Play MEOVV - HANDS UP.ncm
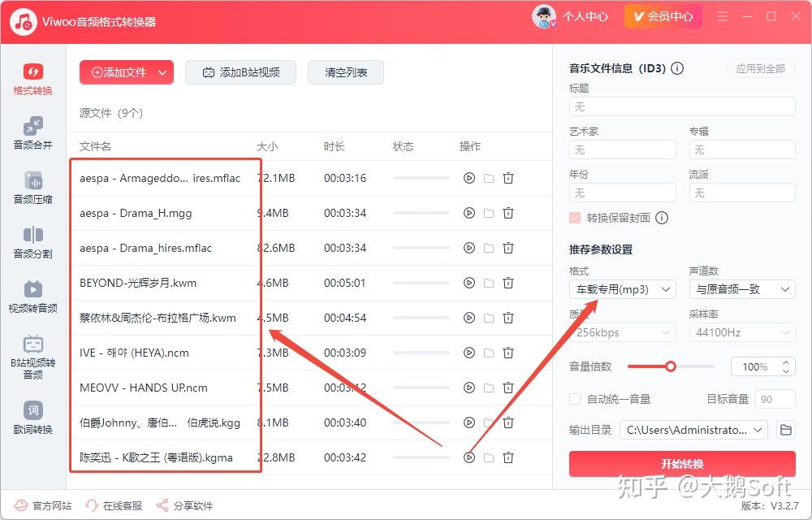 tap(469, 388)
